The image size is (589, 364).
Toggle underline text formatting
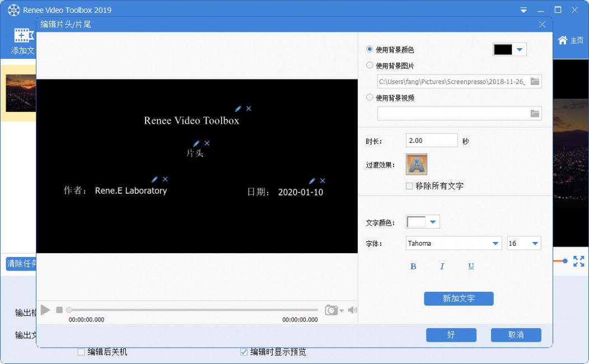(471, 267)
